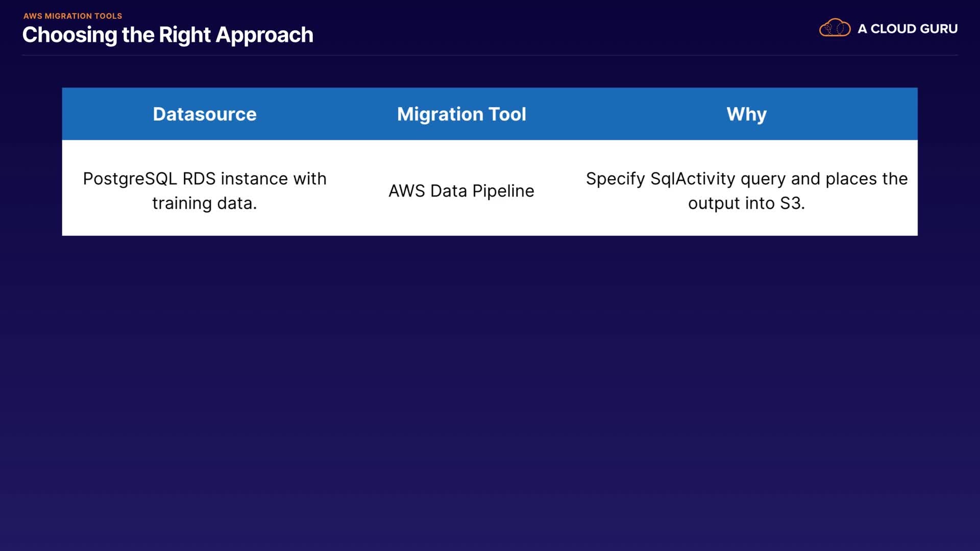980x551 pixels.
Task: Click the 'output into S3.' text line
Action: pos(746,203)
